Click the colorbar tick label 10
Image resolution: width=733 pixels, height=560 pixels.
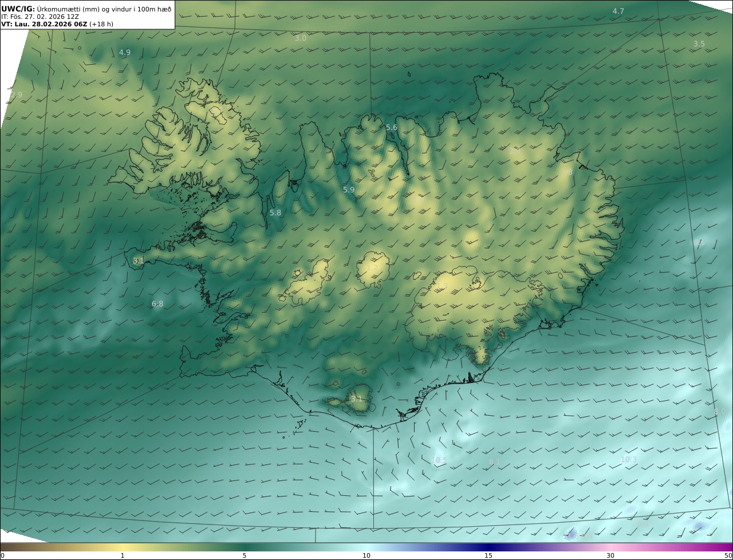click(x=366, y=555)
